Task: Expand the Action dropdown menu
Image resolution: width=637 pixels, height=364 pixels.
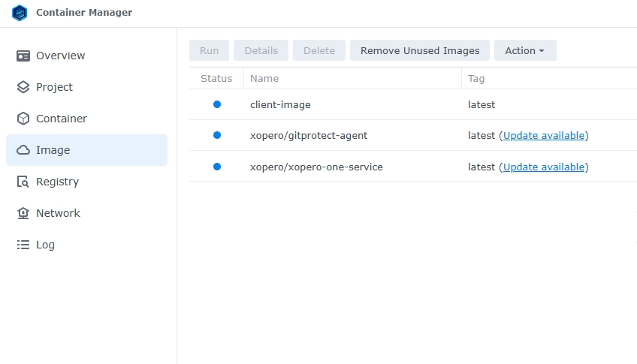Action: (x=524, y=50)
